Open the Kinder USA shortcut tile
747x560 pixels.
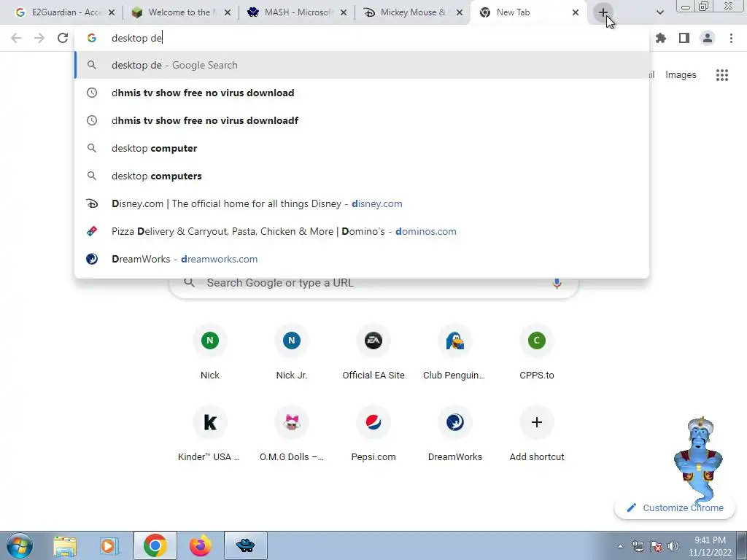(209, 435)
